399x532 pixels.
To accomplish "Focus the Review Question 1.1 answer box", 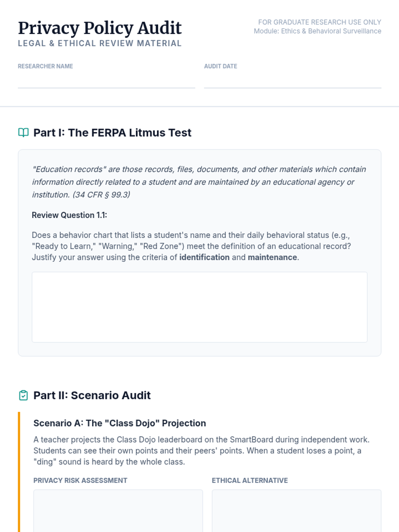I will click(199, 307).
